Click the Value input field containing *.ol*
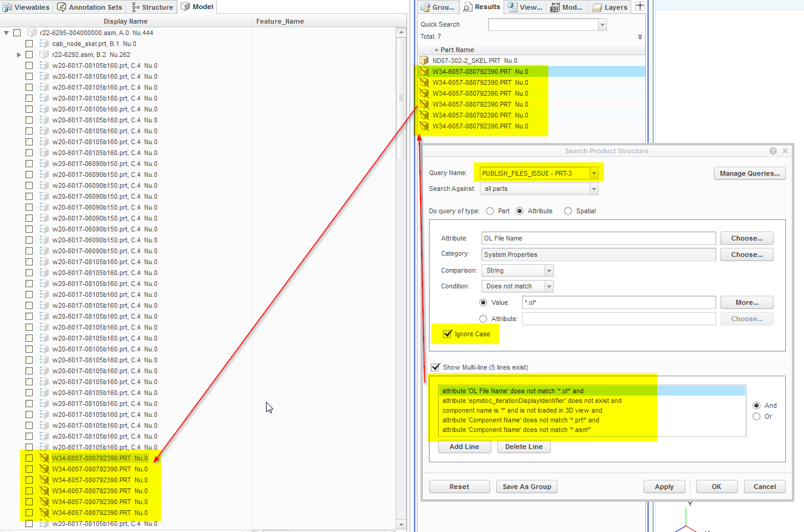 point(618,302)
